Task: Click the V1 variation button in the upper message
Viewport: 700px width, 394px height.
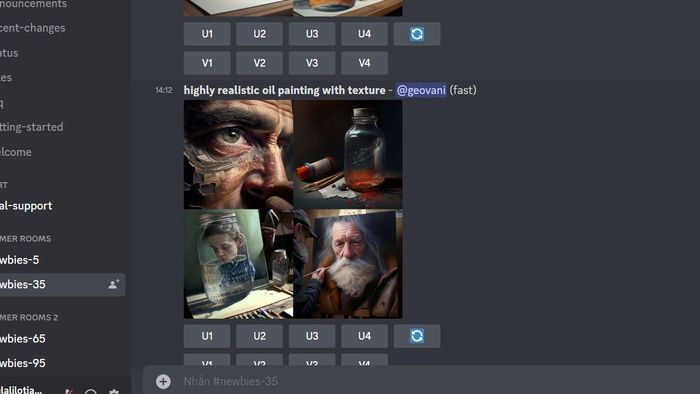Action: (207, 63)
